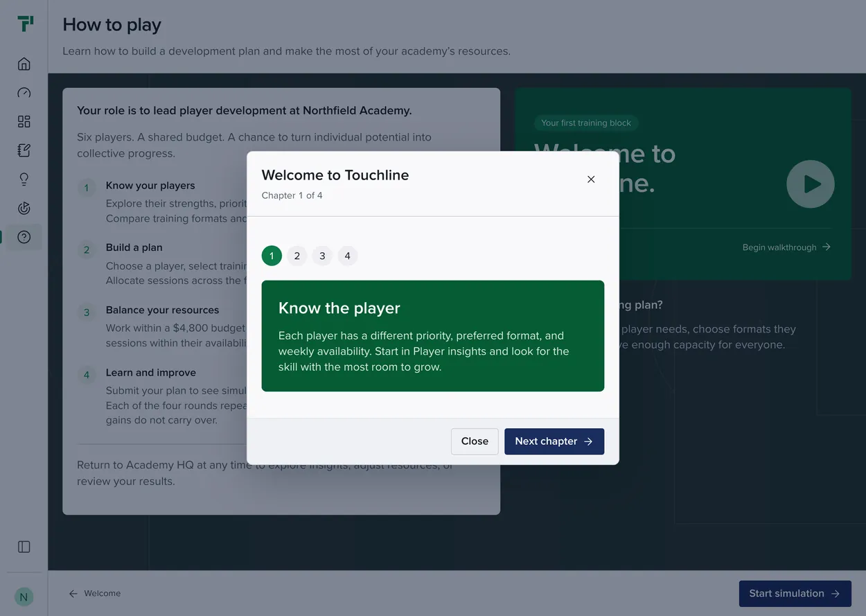
Task: Click the Begin walkthrough link
Action: click(x=786, y=247)
